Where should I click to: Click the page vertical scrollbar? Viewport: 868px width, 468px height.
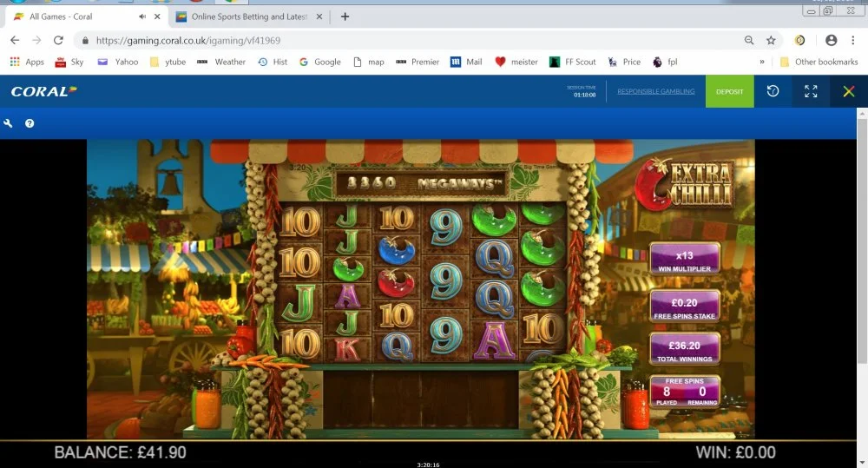(x=862, y=241)
